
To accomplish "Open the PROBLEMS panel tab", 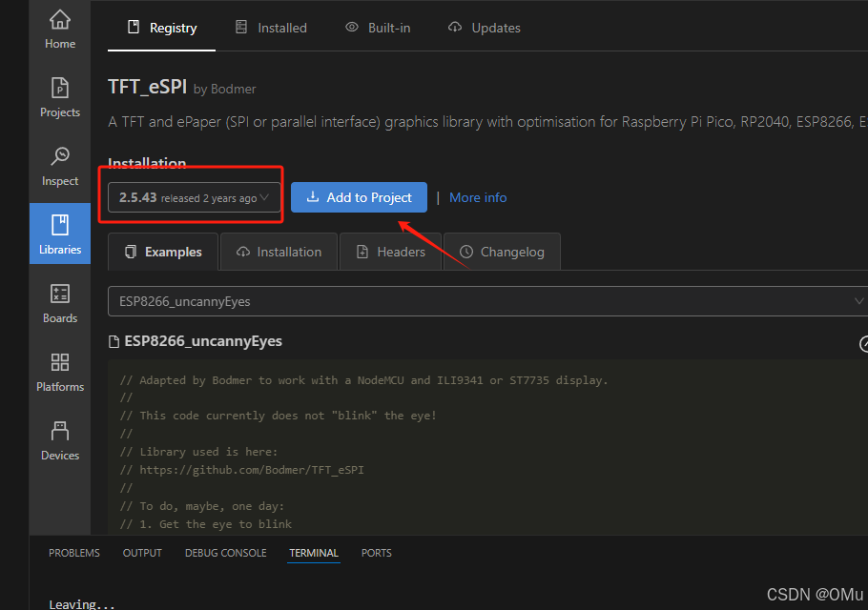I will [x=74, y=553].
